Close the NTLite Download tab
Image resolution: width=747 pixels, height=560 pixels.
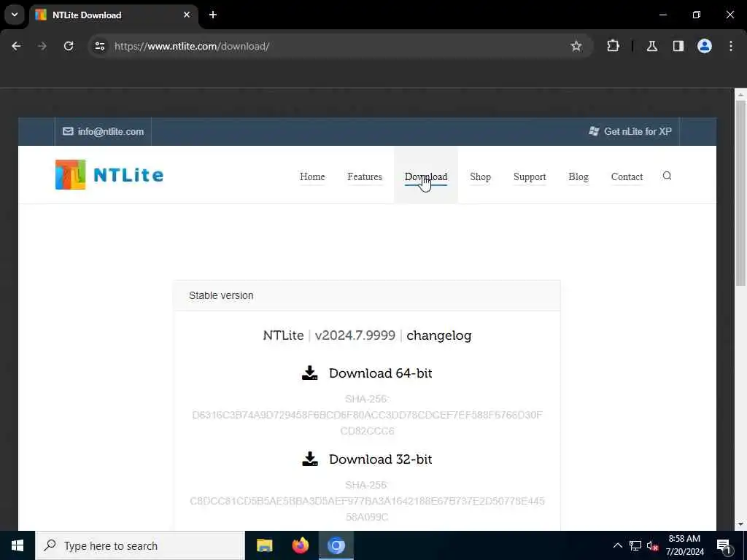(x=187, y=15)
